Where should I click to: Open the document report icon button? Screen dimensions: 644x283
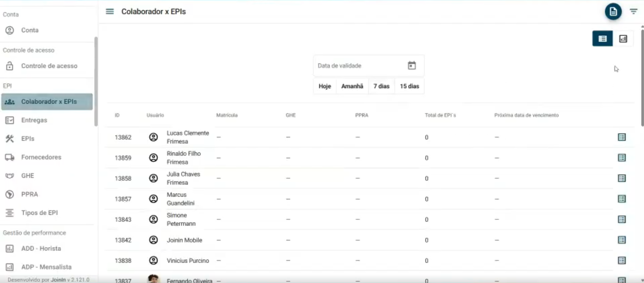613,12
